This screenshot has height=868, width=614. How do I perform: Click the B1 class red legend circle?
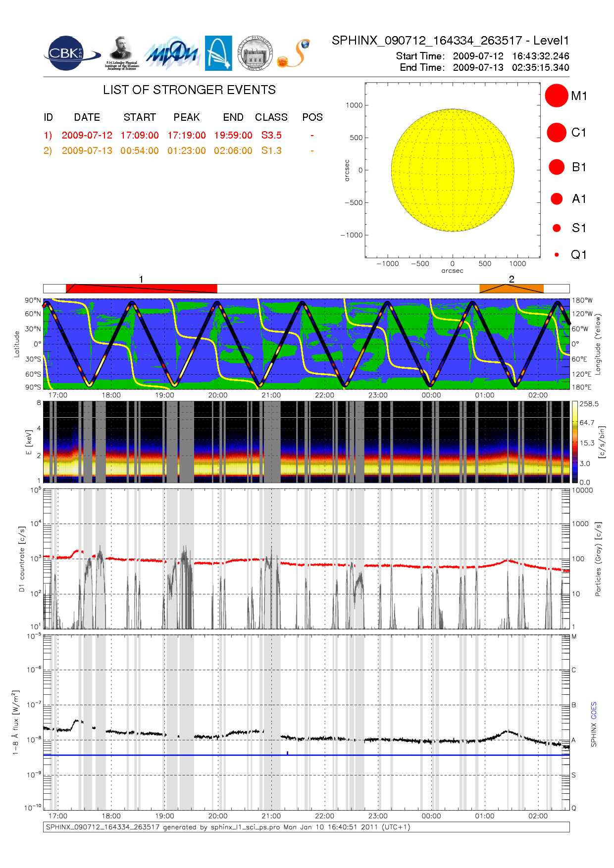[557, 167]
